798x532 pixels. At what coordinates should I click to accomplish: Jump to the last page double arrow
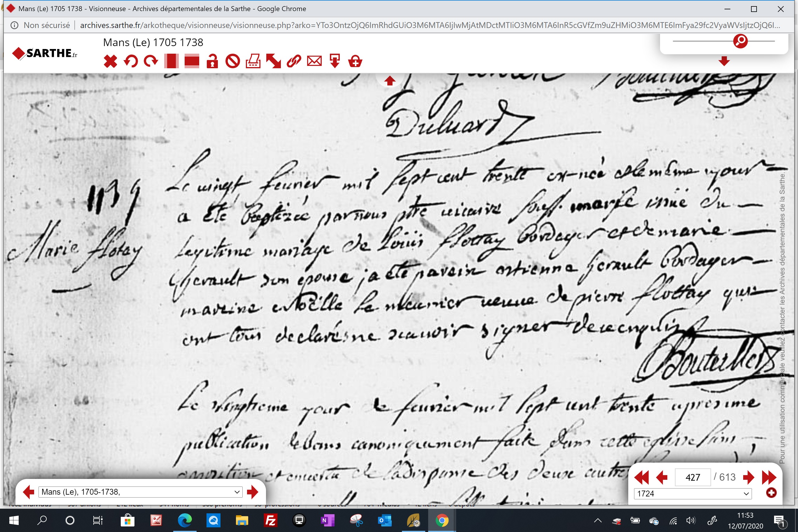coord(769,477)
